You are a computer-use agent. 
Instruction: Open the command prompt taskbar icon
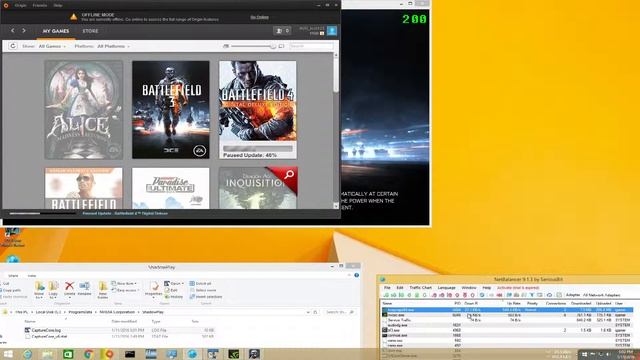[130, 354]
